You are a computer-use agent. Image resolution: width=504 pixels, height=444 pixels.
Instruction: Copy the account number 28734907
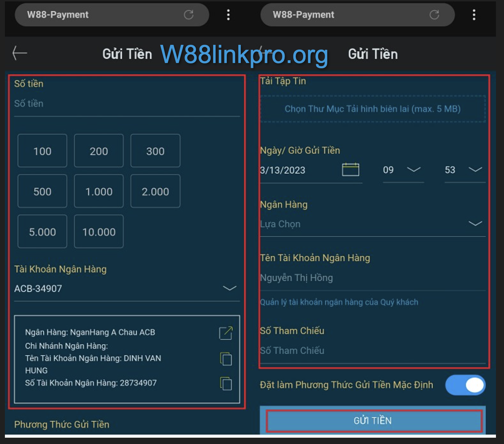point(226,383)
